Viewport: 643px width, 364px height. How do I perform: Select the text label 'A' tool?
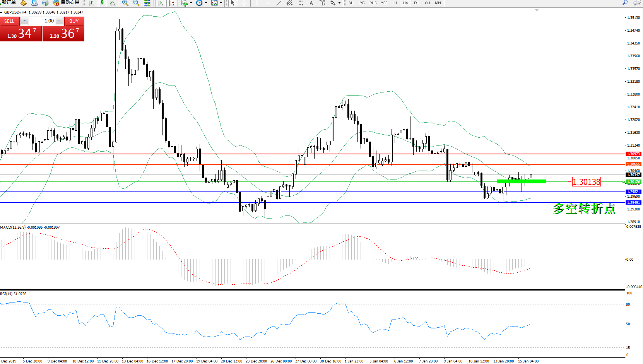(311, 3)
